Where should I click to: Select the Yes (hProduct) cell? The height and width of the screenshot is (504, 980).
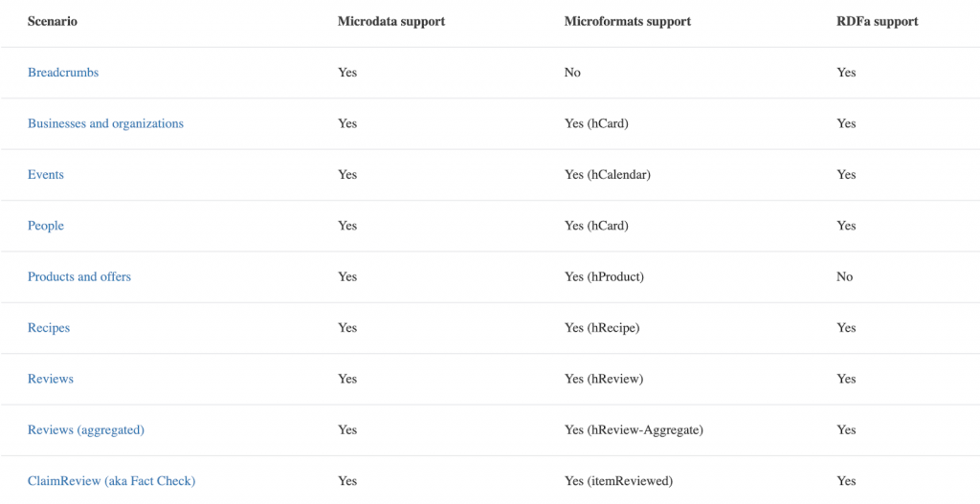tap(604, 277)
